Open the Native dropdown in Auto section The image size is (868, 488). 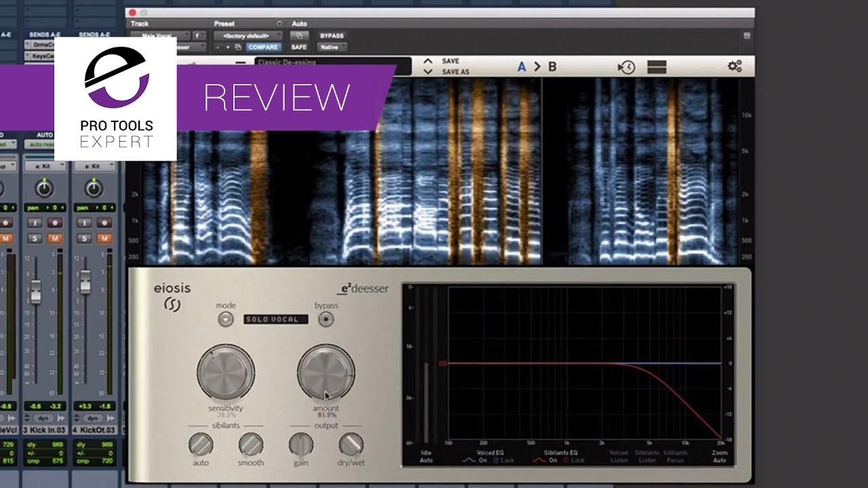pos(332,47)
